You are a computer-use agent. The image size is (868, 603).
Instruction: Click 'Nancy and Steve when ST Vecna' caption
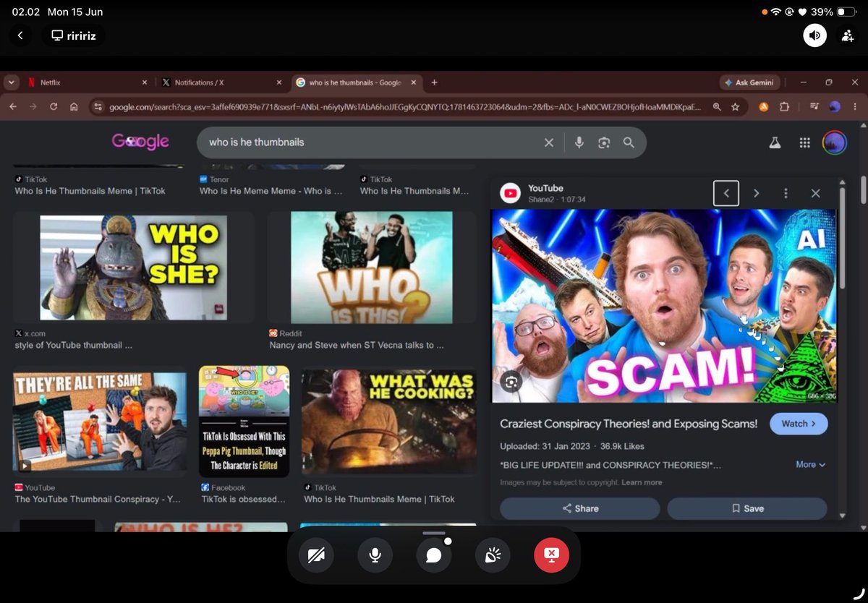pyautogui.click(x=357, y=345)
